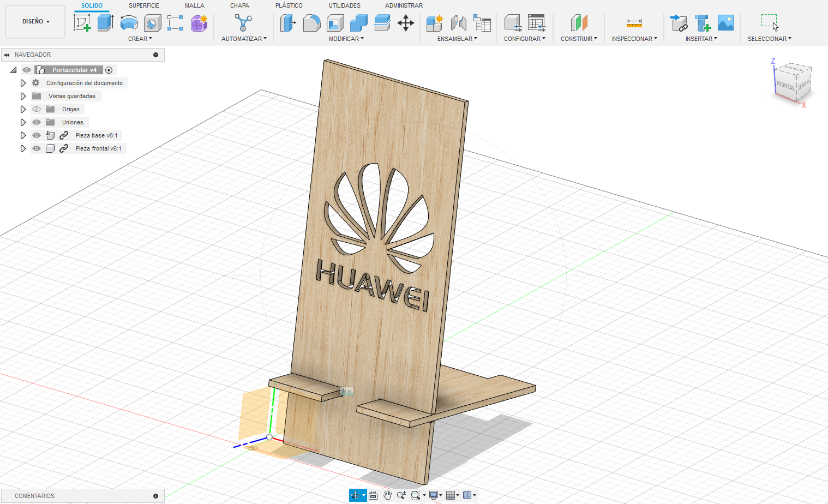This screenshot has height=504, width=828.
Task: Expand the Pieza frontal v6:1 node
Action: pyautogui.click(x=23, y=148)
